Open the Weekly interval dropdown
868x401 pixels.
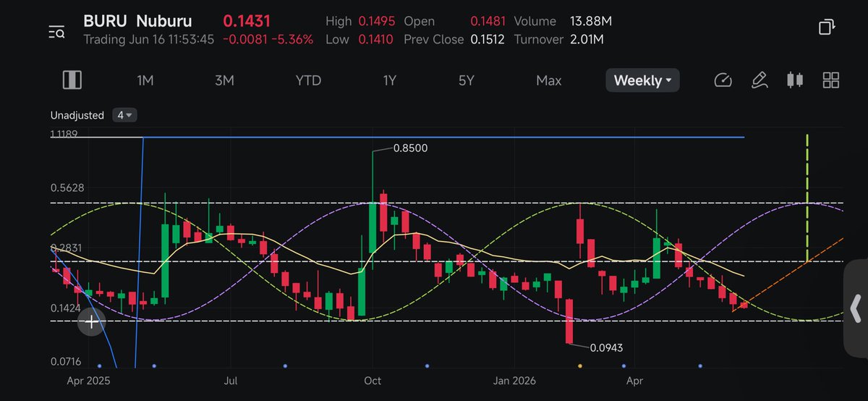pyautogui.click(x=642, y=80)
